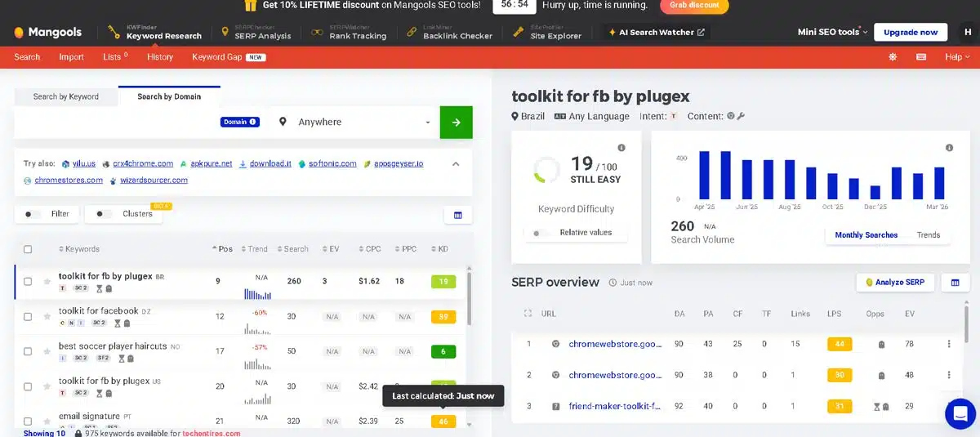
Task: Star the best soccer player haircuts keyword
Action: click(x=48, y=350)
